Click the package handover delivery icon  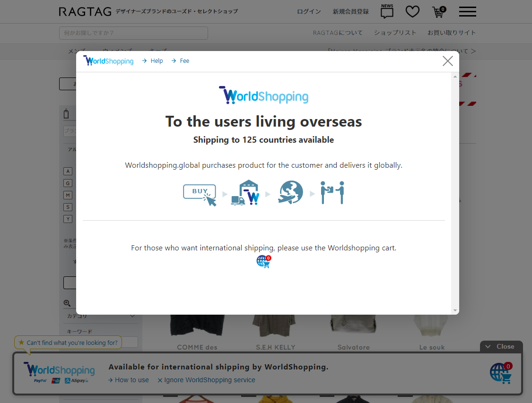(x=332, y=192)
